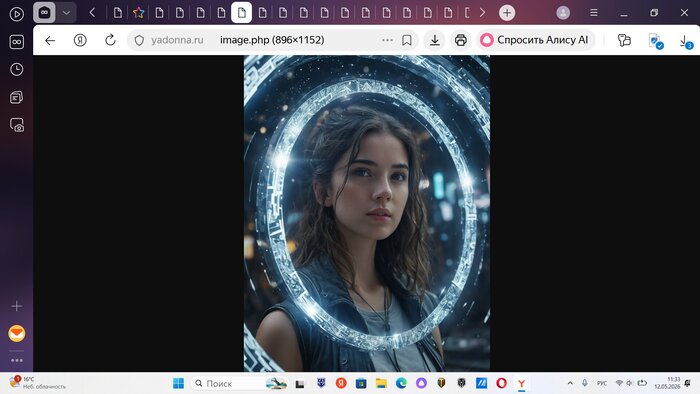Expand the tab group dropdown chevron
Screen dimensions: 700x394
67,13
